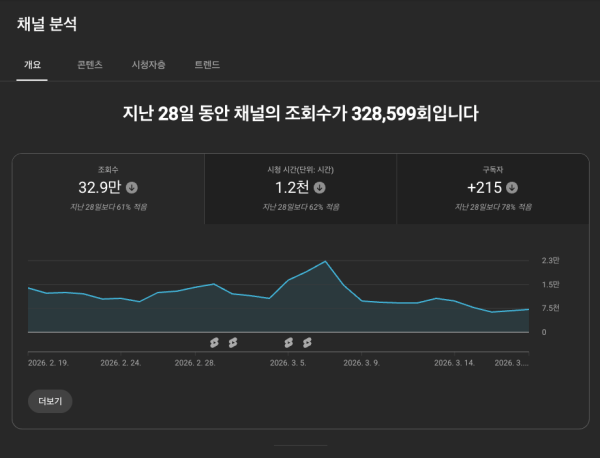The image size is (600, 458).
Task: Click the second Shorts upload marker under the chart
Action: 232,342
